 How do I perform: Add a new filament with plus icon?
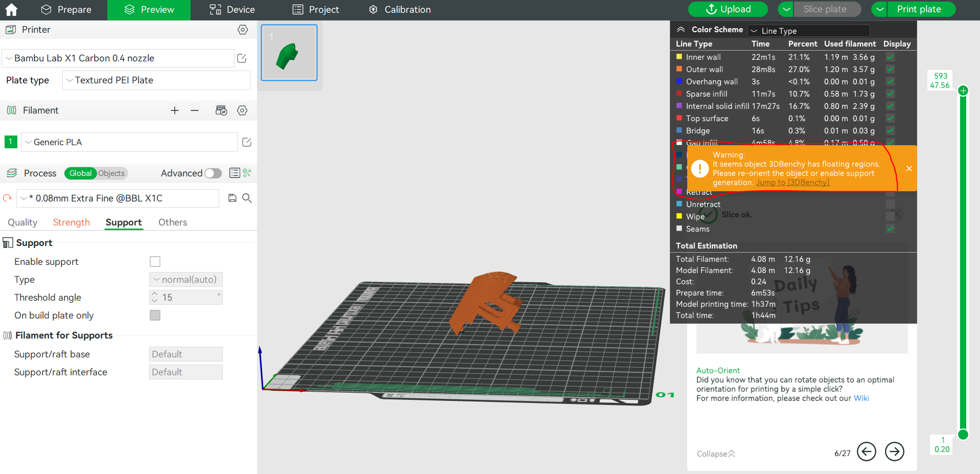click(175, 110)
